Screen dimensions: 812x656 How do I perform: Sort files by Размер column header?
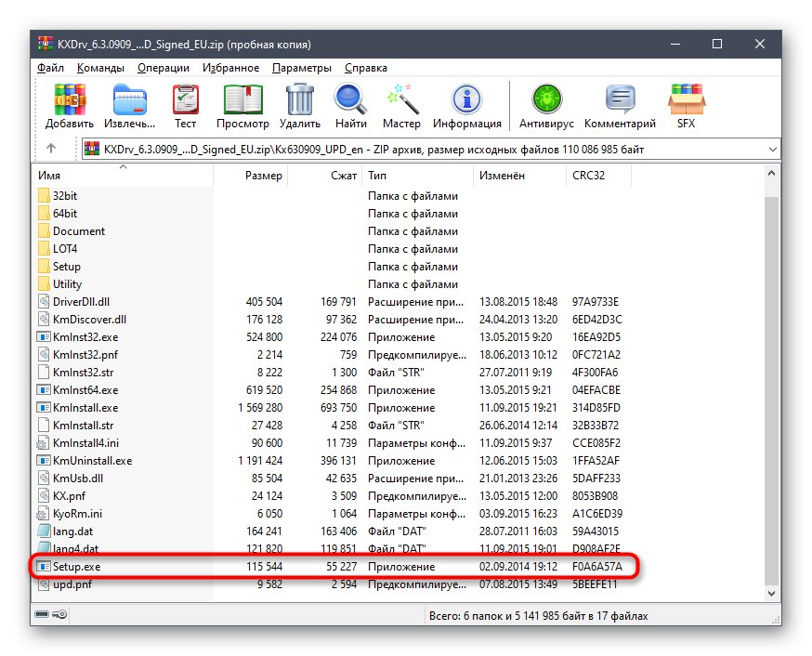[x=250, y=176]
